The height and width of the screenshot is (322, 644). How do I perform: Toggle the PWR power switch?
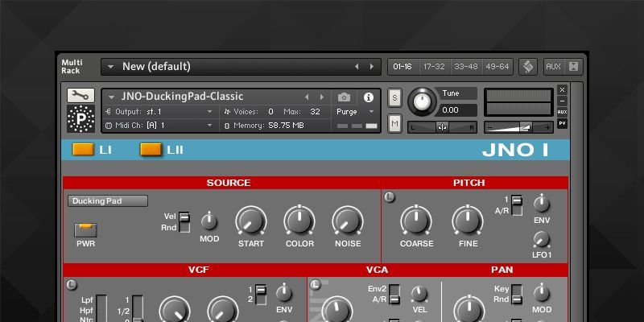pyautogui.click(x=85, y=230)
